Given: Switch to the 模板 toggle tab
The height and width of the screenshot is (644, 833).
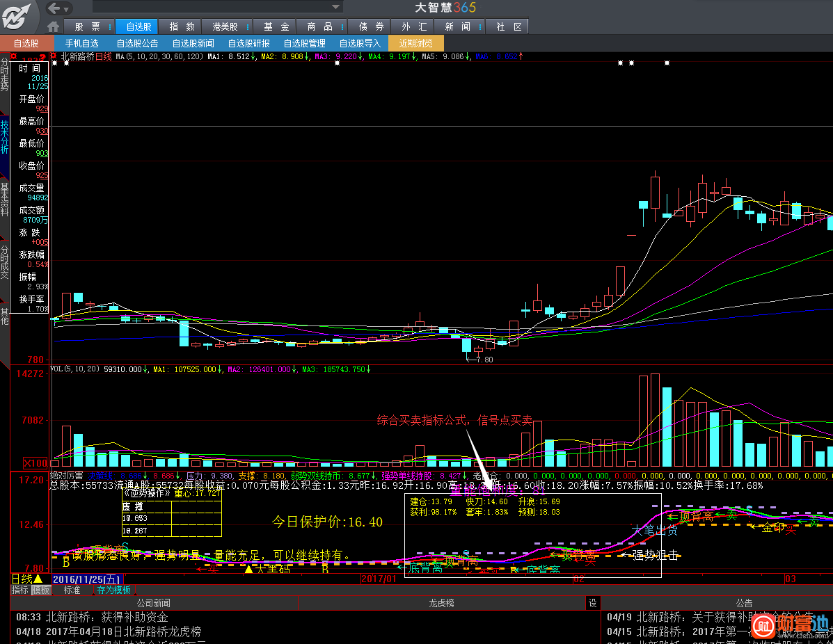Looking at the screenshot, I should [40, 590].
